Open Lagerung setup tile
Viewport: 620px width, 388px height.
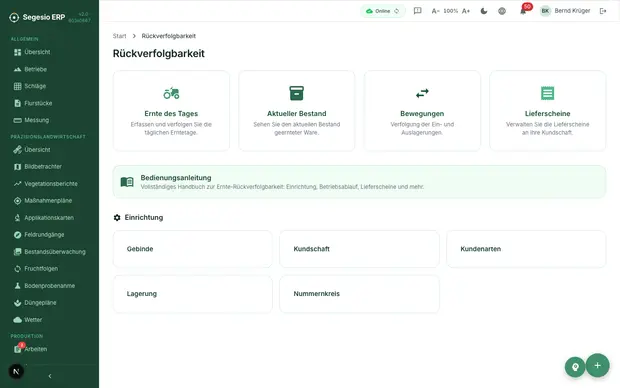pyautogui.click(x=193, y=294)
